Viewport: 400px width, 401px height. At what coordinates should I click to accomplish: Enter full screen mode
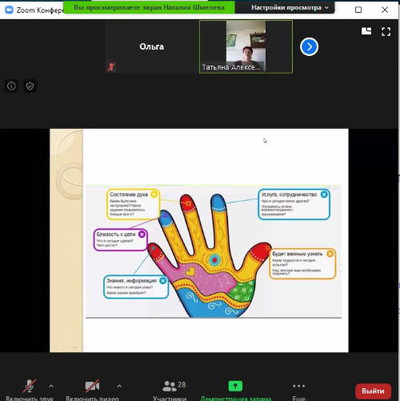tap(386, 32)
